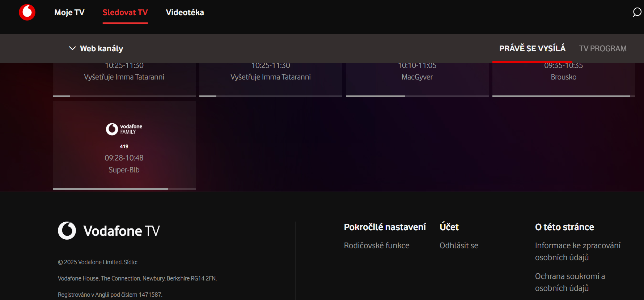Switch to the TV PROGRAM tab
The width and height of the screenshot is (644, 300).
603,48
